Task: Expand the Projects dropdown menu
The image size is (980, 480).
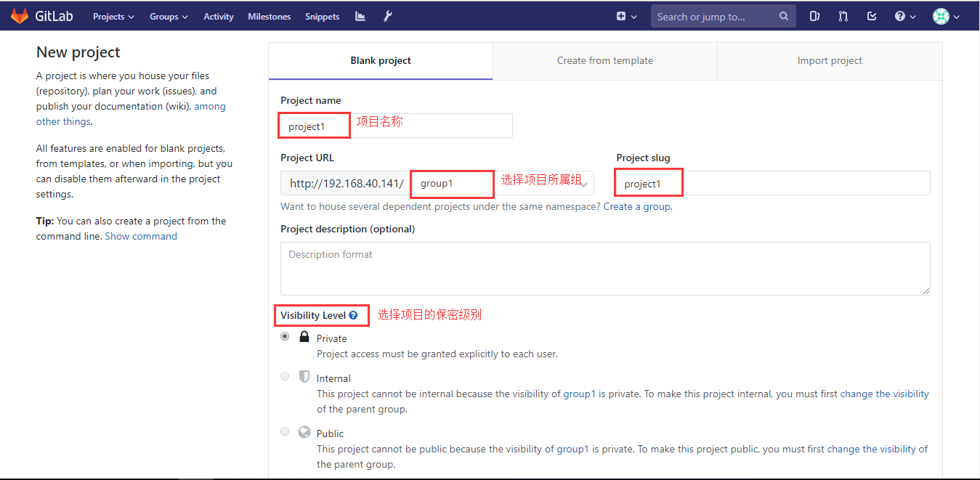Action: 113,17
